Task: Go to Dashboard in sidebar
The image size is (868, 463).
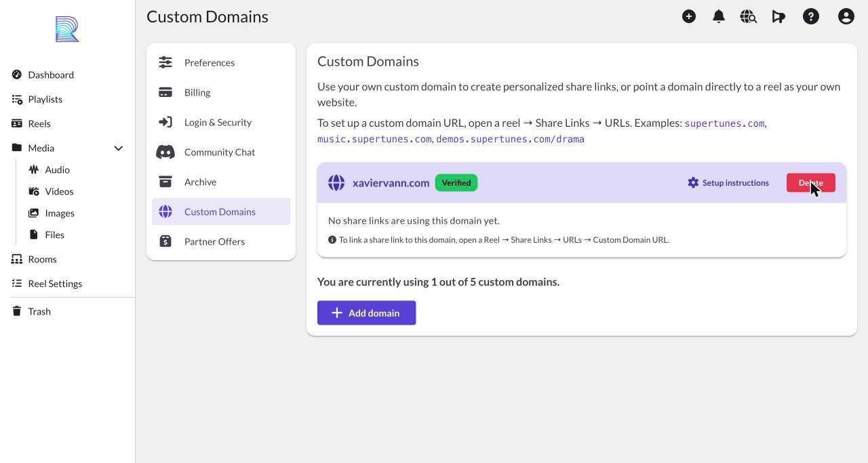Action: pyautogui.click(x=51, y=75)
